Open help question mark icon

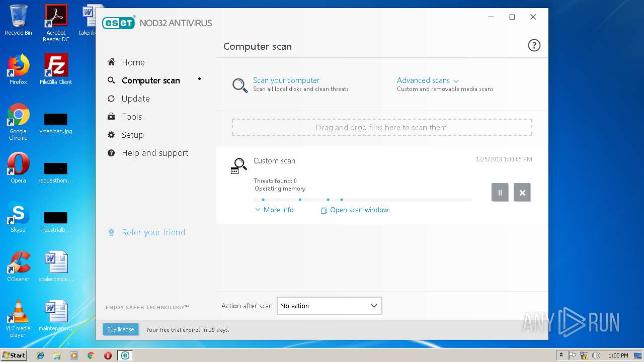point(534,46)
